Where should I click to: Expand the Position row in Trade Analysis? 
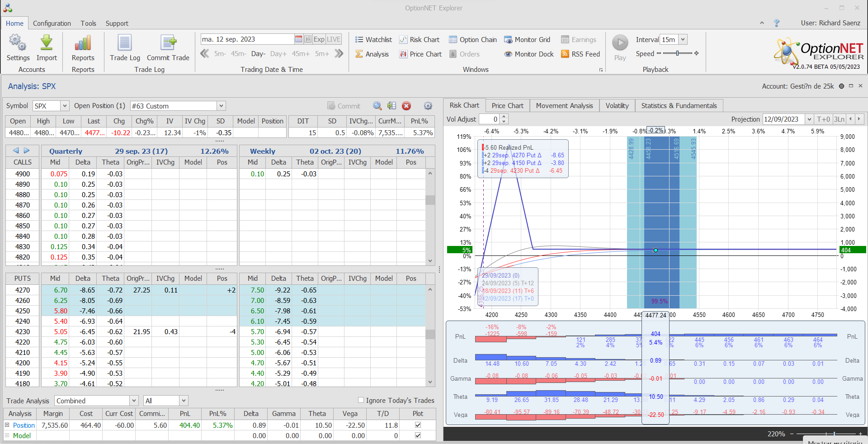7,425
